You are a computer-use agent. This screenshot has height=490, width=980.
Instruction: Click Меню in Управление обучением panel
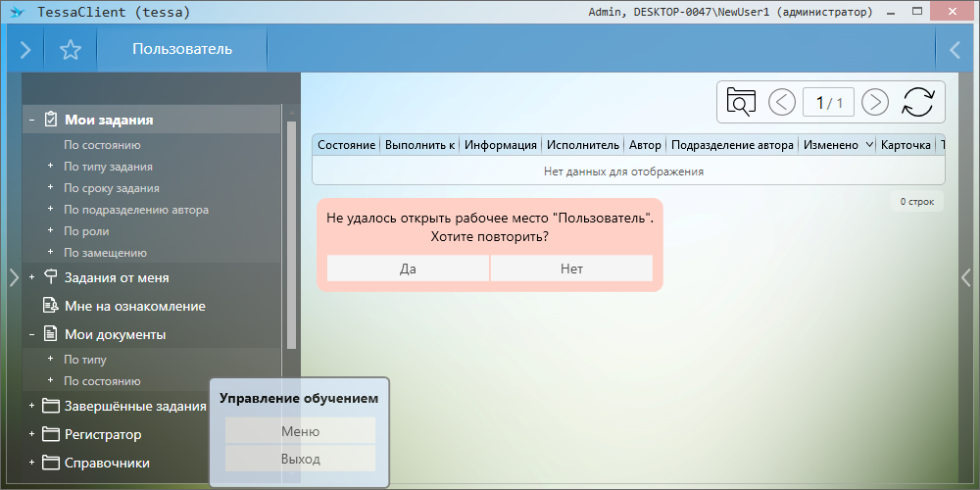click(300, 431)
